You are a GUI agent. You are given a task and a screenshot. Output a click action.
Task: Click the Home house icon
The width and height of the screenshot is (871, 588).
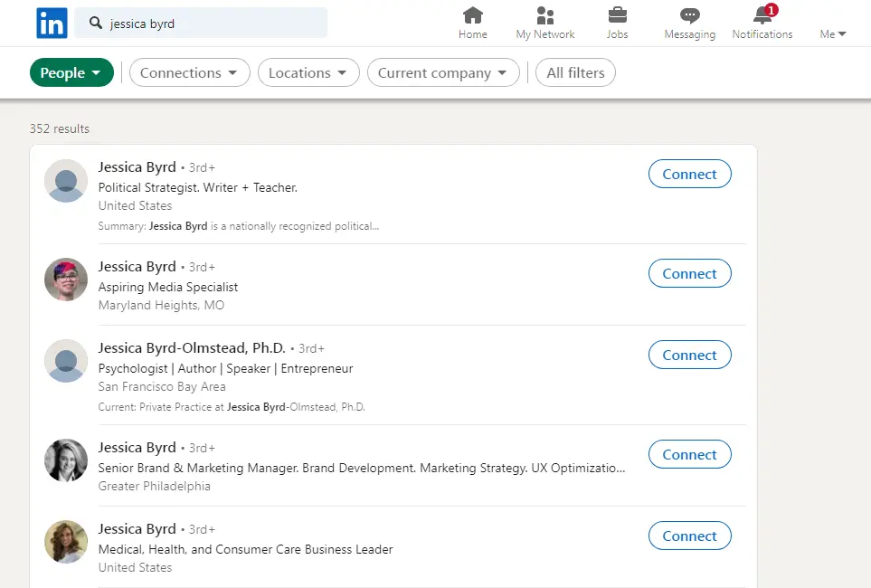point(473,15)
